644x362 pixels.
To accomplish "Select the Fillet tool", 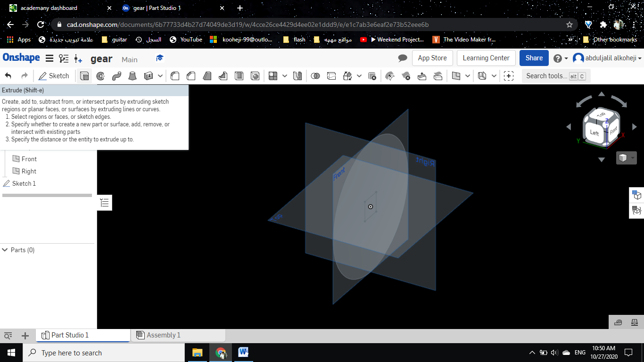I will [x=175, y=76].
